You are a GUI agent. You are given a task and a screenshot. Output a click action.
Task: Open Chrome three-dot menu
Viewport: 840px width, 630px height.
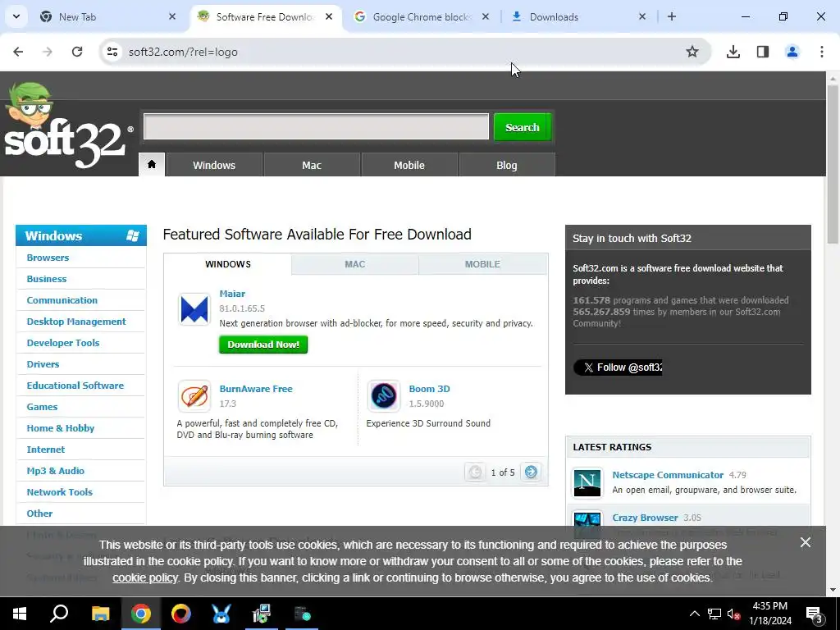[x=822, y=52]
